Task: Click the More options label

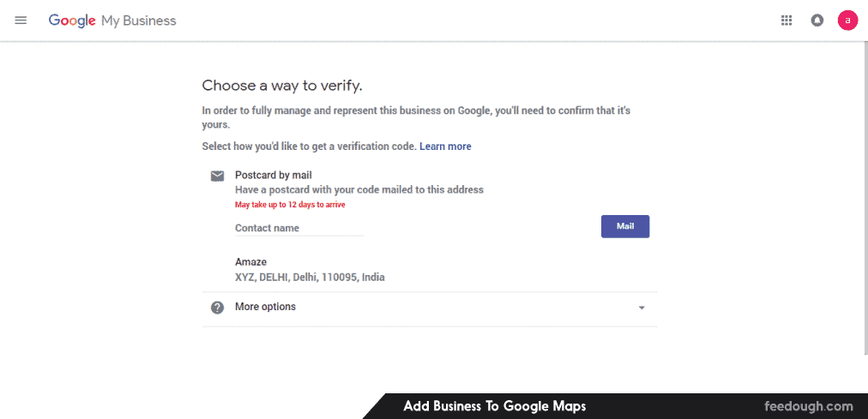Action: (x=265, y=307)
